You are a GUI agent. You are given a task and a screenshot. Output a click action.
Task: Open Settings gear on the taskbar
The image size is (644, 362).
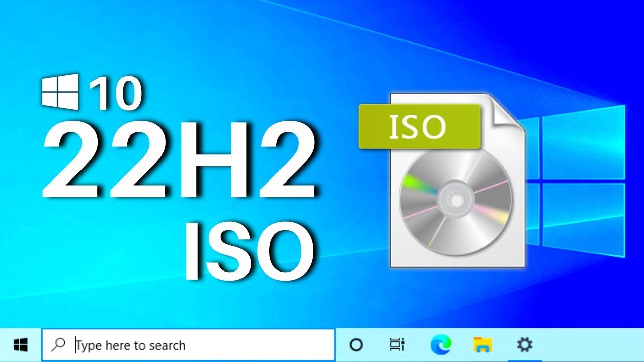click(525, 345)
